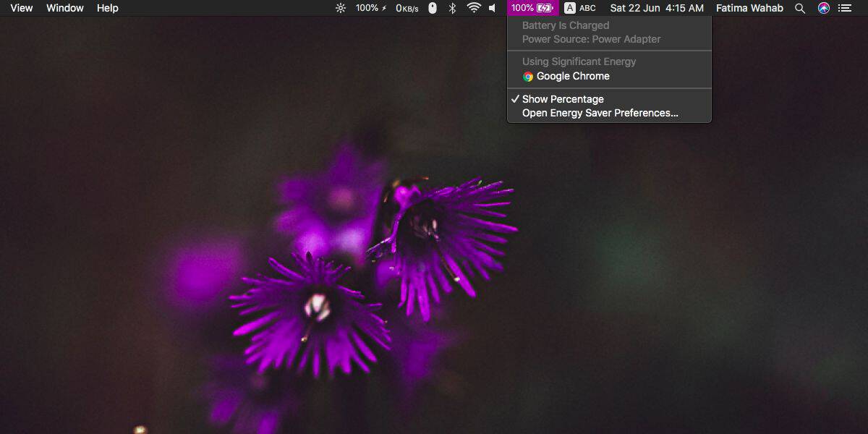Open the Help menu
Image resolution: width=868 pixels, height=434 pixels.
[x=108, y=8]
